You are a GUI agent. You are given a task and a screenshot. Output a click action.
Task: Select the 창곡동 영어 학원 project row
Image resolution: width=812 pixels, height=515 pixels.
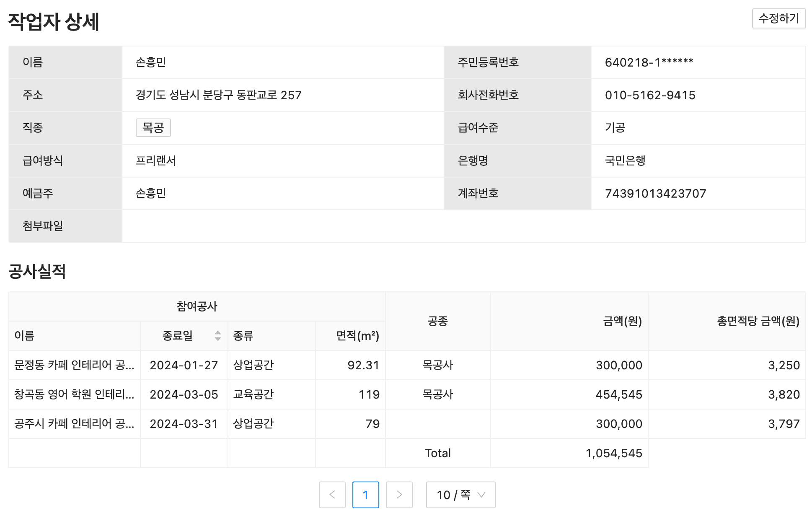pos(74,394)
